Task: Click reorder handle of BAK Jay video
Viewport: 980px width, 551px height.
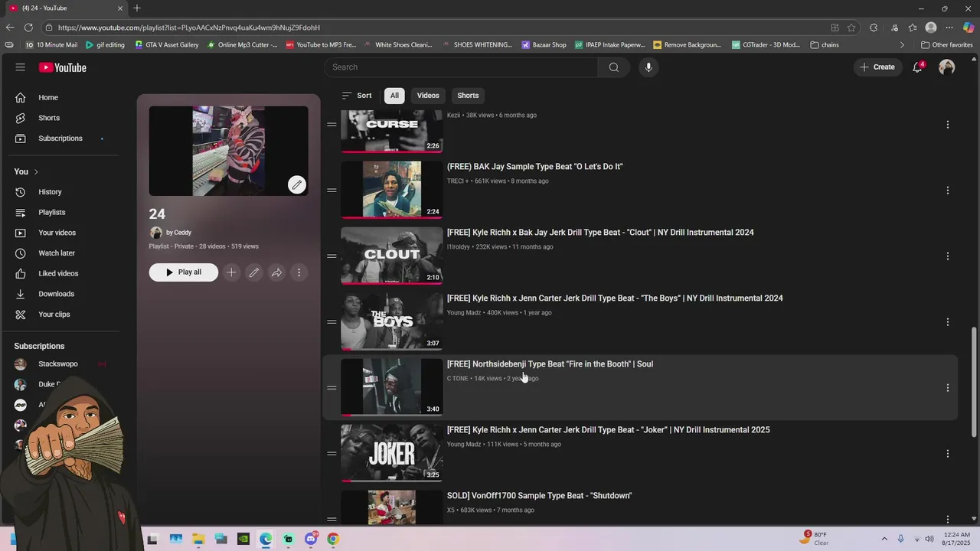Action: click(x=332, y=191)
